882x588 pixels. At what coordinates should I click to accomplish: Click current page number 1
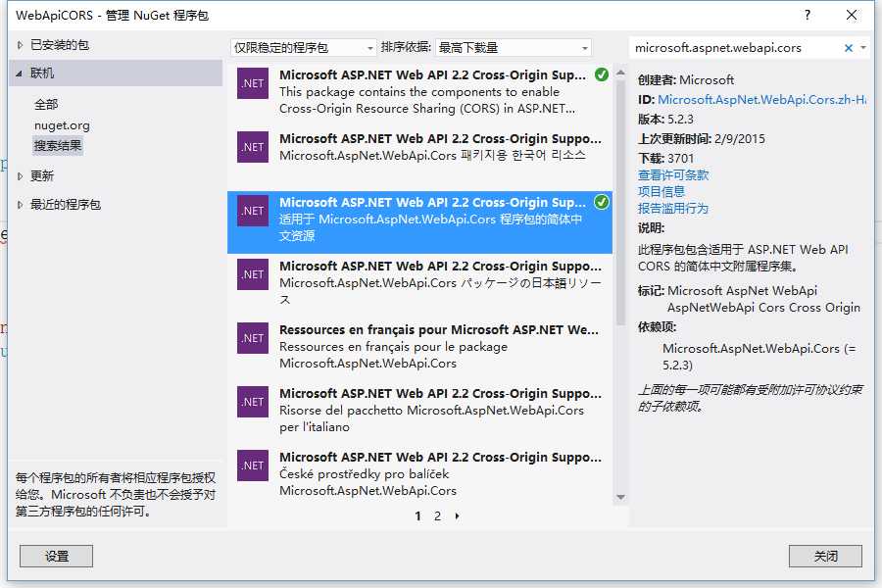(x=417, y=516)
